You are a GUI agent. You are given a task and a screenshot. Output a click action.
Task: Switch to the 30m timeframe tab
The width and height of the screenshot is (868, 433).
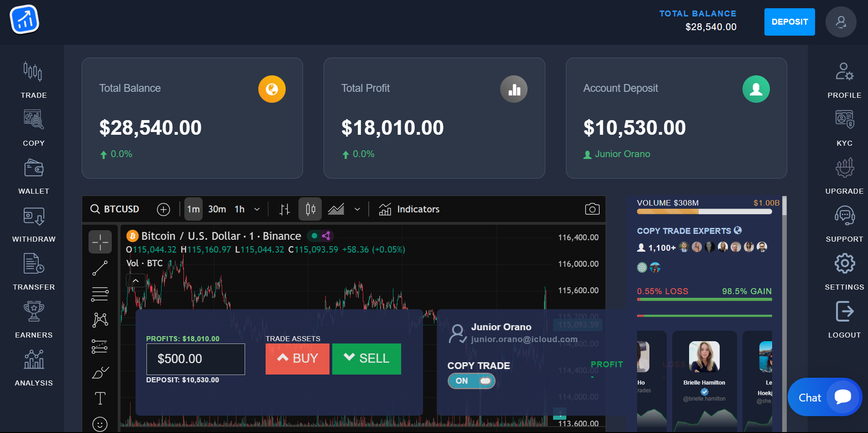[x=217, y=209]
